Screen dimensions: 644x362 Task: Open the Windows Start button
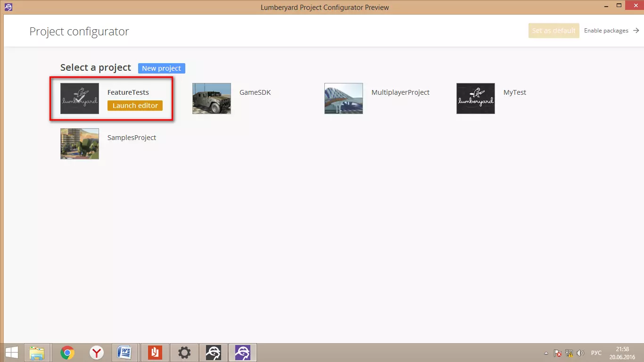point(12,353)
